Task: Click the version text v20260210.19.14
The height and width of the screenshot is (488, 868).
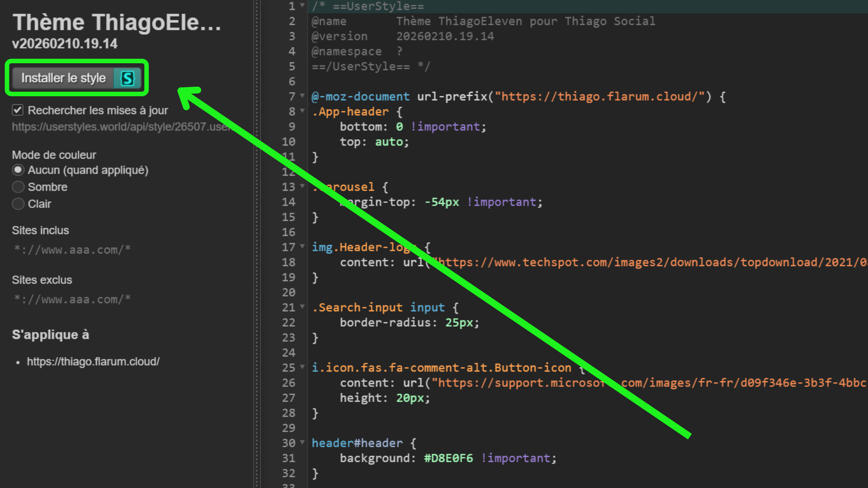Action: pos(65,43)
